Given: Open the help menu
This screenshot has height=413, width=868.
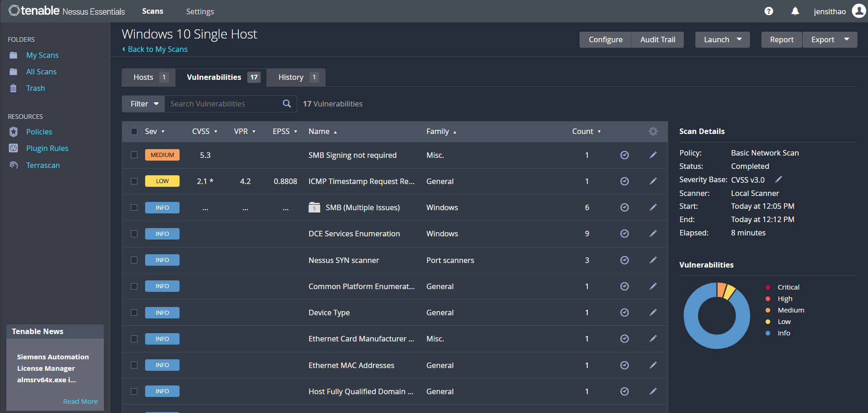Looking at the screenshot, I should (769, 11).
